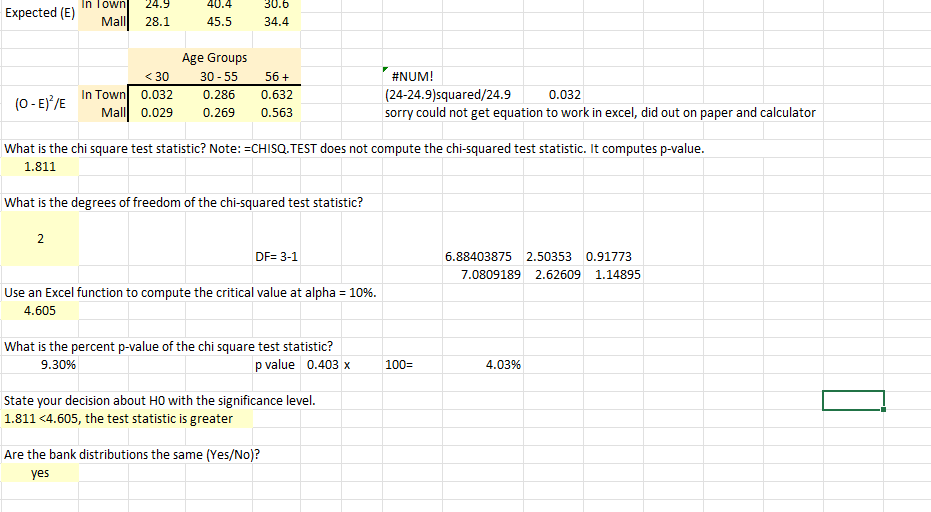Select the expected Mall value 45.5
The image size is (931, 512).
[x=218, y=22]
